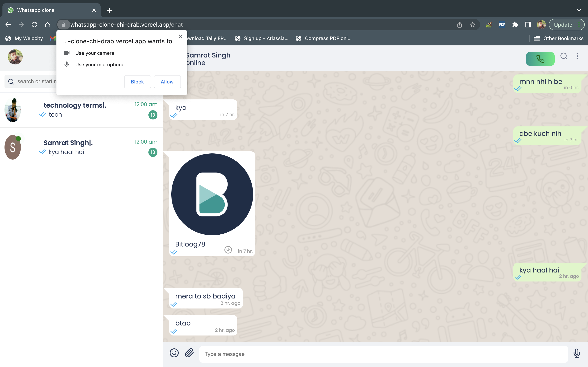Click the green voice call button

coord(540,59)
